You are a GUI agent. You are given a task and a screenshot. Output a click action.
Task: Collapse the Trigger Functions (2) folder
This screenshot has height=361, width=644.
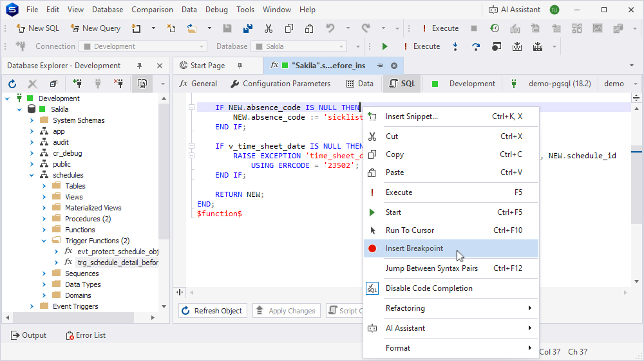[x=44, y=241]
